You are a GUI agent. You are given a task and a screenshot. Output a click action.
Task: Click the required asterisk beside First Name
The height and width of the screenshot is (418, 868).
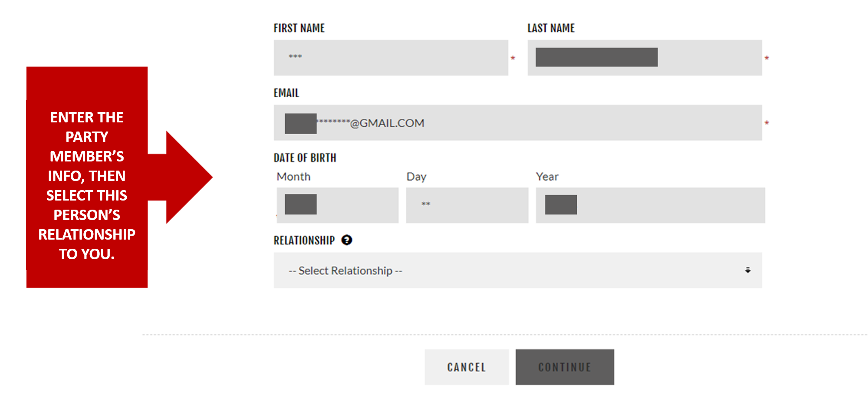coord(513,58)
